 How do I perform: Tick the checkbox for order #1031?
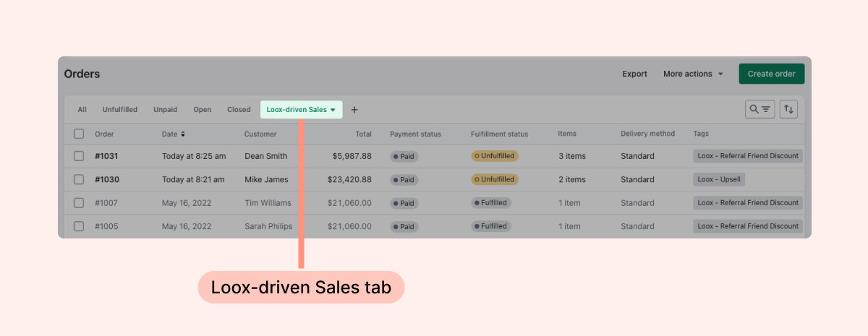tap(79, 156)
